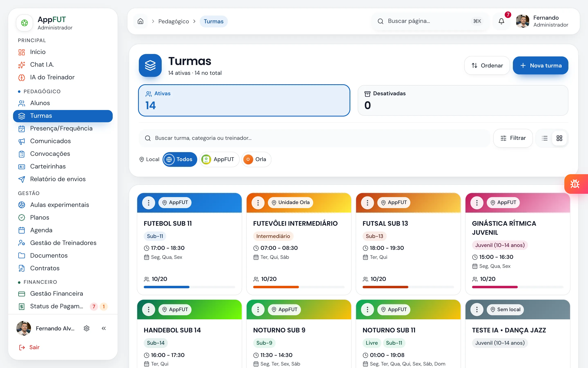Show the Desativadas turmas card
Viewport: 588px width, 368px height.
tap(463, 100)
